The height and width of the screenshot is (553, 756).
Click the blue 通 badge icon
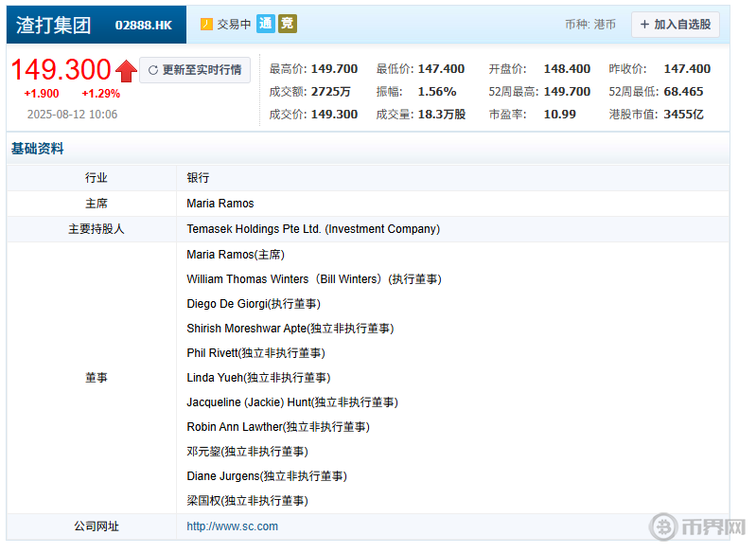(266, 24)
